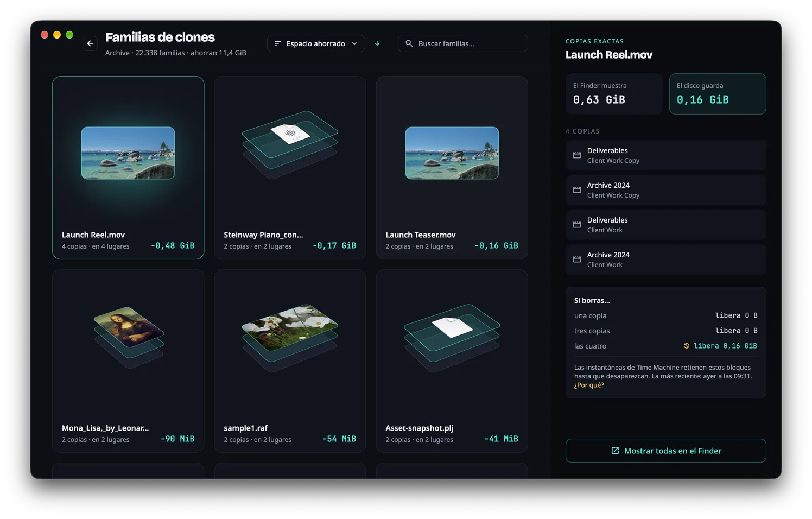The width and height of the screenshot is (812, 519).
Task: Select the Deliverables Client Work Copy entry
Action: click(666, 155)
